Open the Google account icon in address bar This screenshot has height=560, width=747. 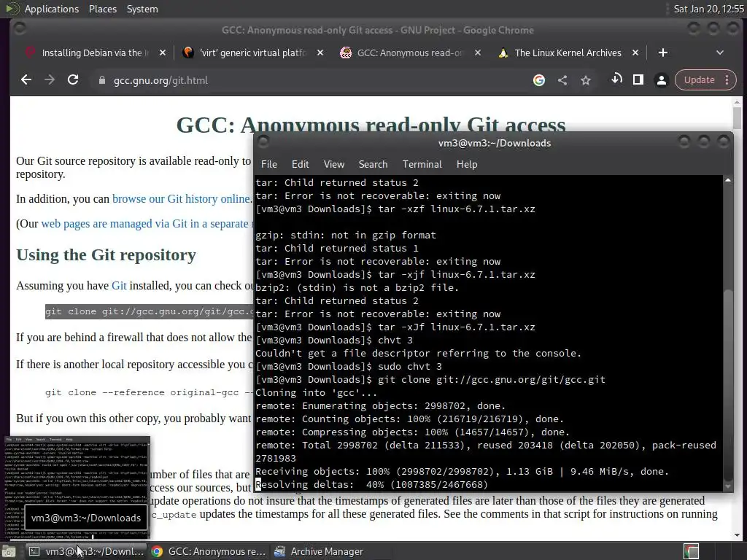[539, 80]
